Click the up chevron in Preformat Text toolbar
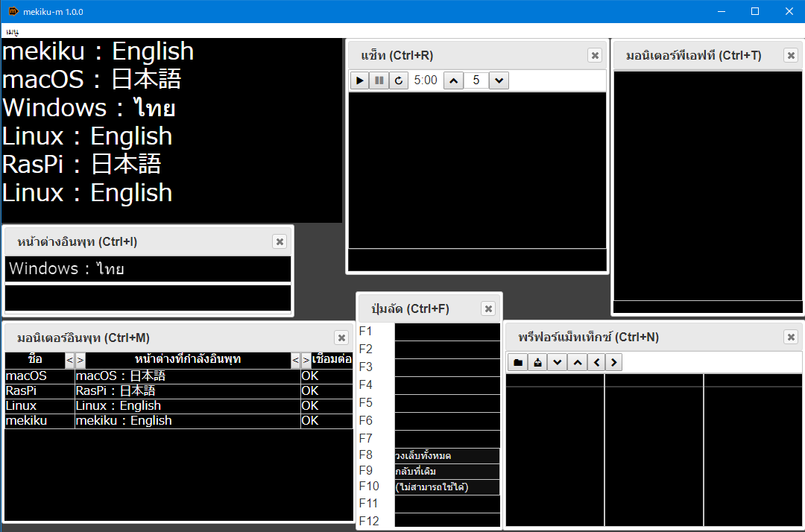 click(x=576, y=361)
